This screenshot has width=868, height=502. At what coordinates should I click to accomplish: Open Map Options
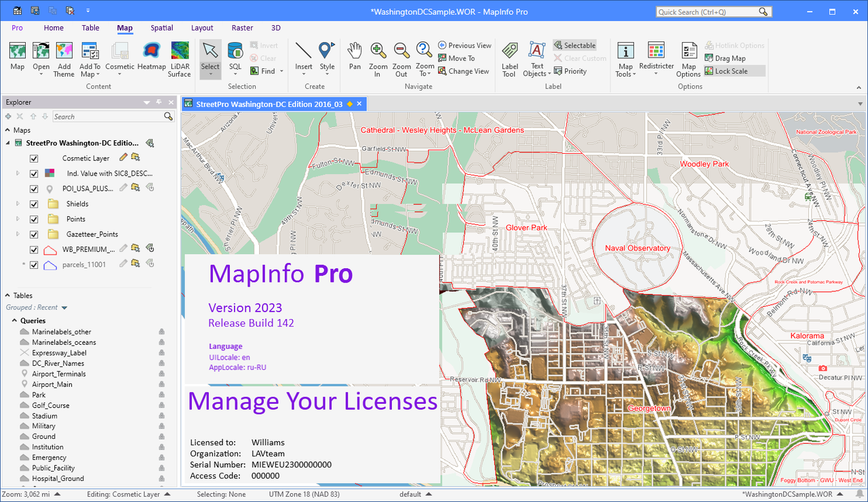click(689, 60)
